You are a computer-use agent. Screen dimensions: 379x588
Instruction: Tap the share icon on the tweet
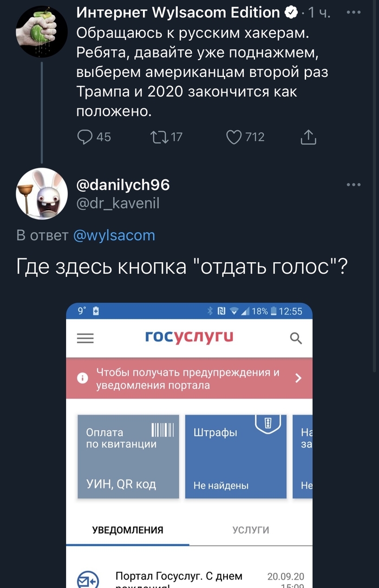[x=308, y=137]
